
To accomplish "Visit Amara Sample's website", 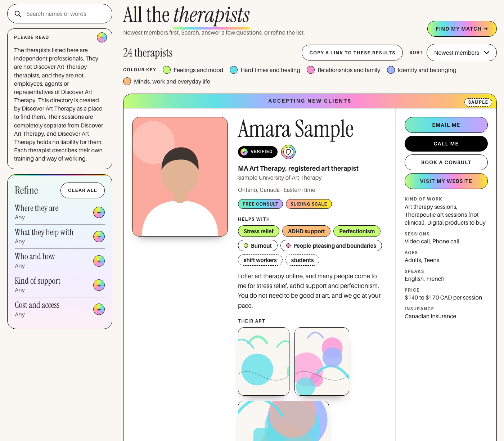I will click(x=446, y=181).
